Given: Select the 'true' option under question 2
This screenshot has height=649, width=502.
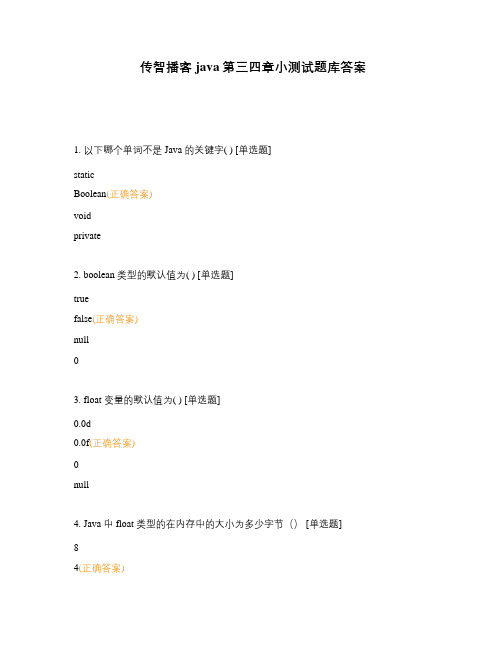Looking at the screenshot, I should click(x=81, y=299).
